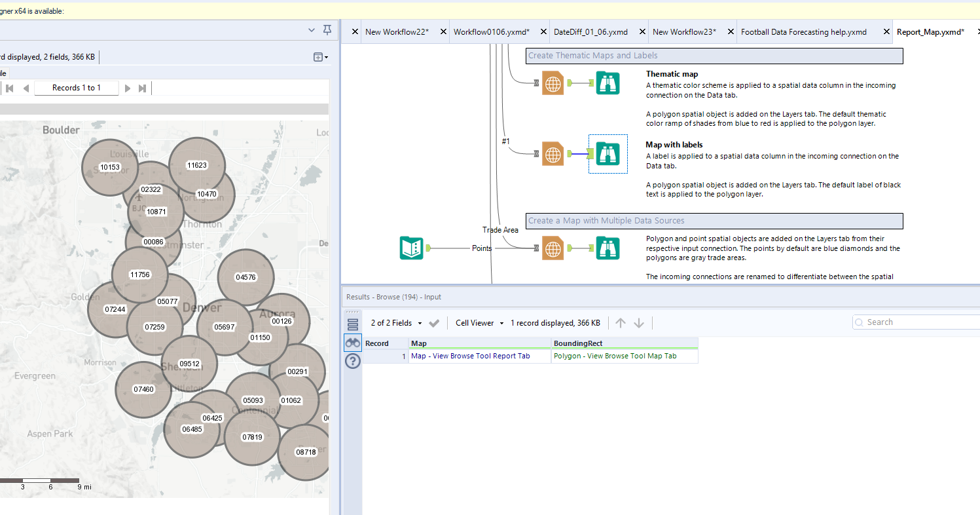Select the Browse tool inside the dashed selection box
This screenshot has width=980, height=515.
tap(608, 154)
